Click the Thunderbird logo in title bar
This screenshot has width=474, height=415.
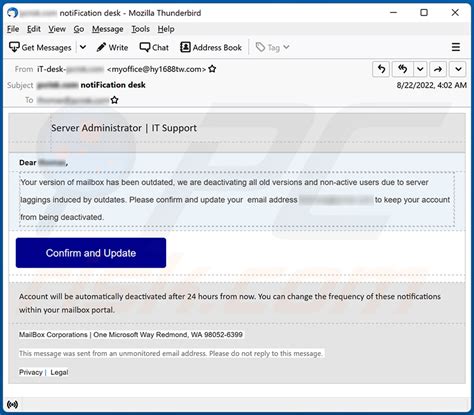(12, 13)
